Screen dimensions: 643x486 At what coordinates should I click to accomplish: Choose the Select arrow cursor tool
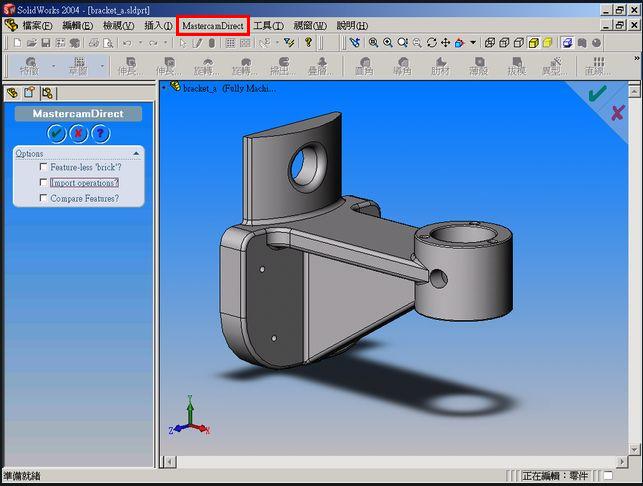[x=183, y=43]
